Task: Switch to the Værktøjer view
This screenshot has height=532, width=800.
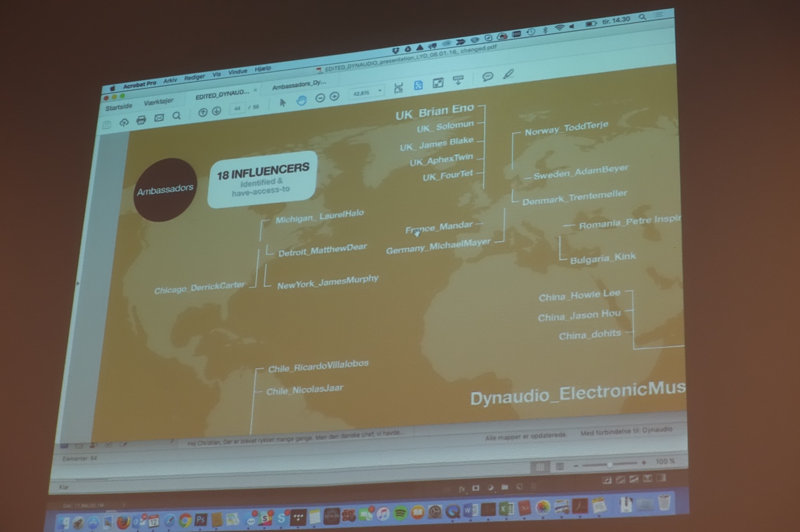Action: point(158,102)
